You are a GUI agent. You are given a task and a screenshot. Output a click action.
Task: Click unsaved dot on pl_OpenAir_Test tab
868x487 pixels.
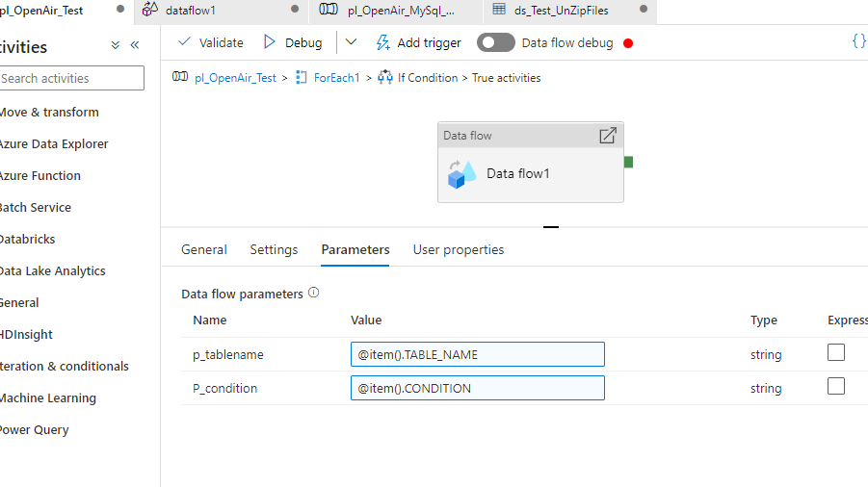120,9
